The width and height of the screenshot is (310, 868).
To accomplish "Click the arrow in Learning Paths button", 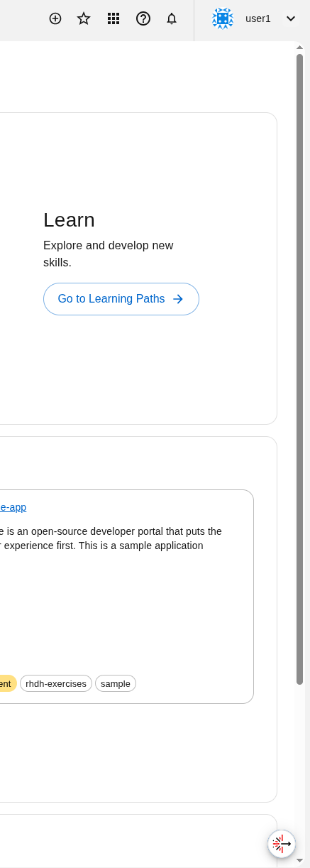I will point(178,299).
